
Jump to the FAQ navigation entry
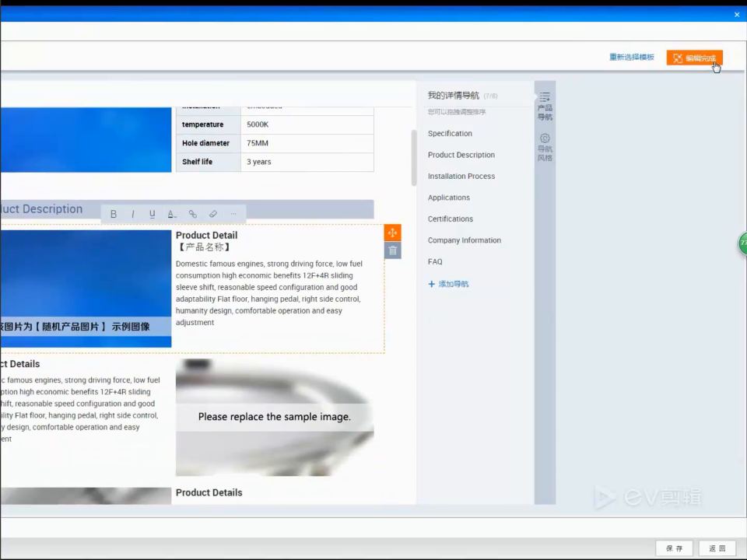435,261
